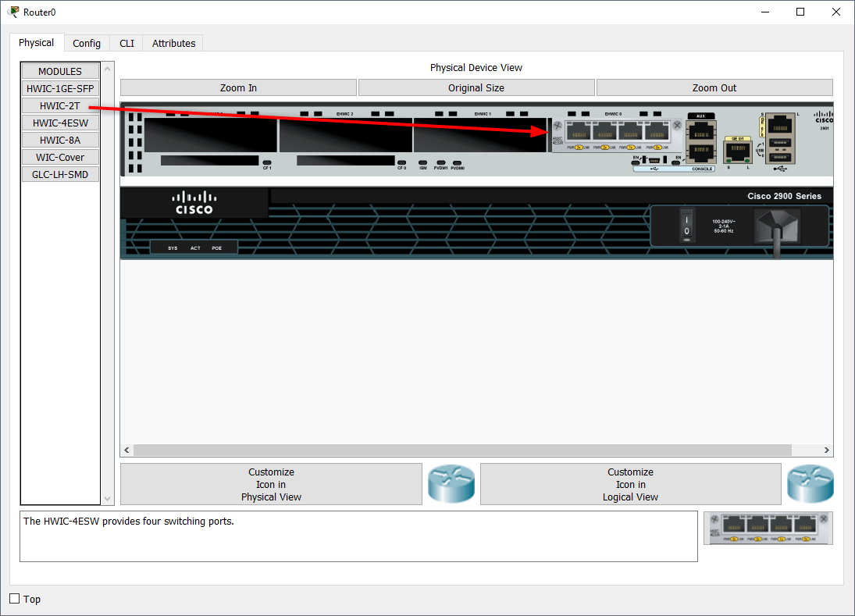This screenshot has width=855, height=616.
Task: Click the AUX port on the router
Action: [701, 132]
